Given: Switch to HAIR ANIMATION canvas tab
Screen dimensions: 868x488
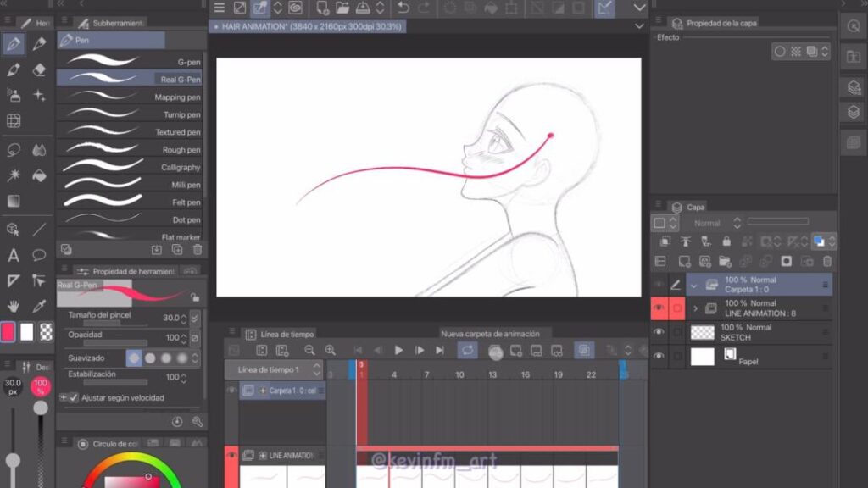Looking at the screenshot, I should (308, 26).
